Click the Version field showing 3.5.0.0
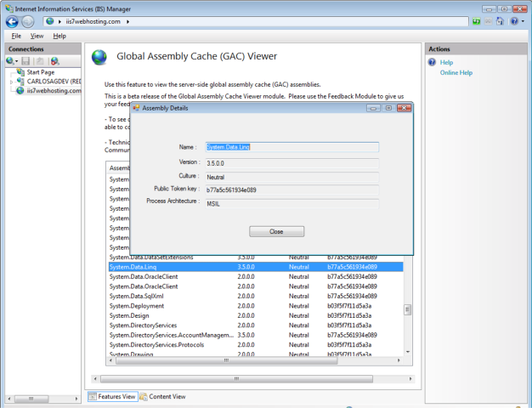Viewport: 532px width, 408px height. tap(291, 163)
